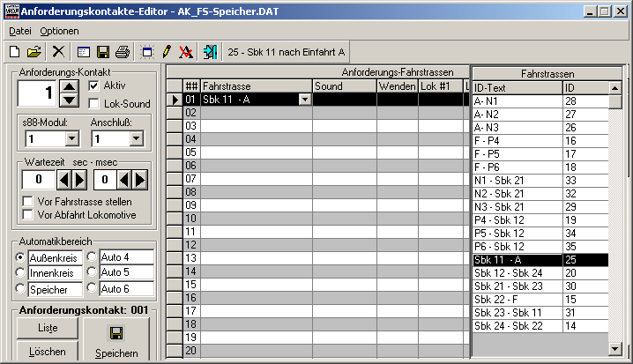Click the crossed-out letter A icon
This screenshot has width=633, height=364.
click(186, 52)
